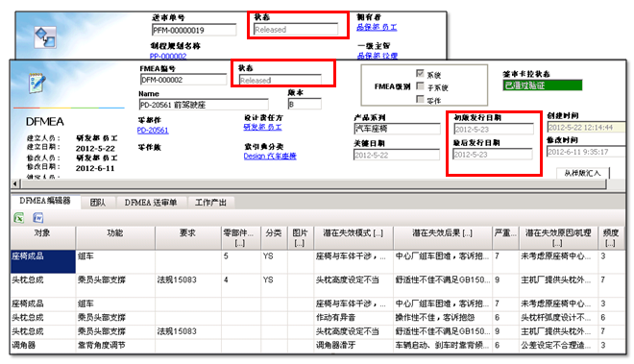The height and width of the screenshot is (364, 634).
Task: Open the PP-000002 link in the back window
Action: [x=168, y=57]
